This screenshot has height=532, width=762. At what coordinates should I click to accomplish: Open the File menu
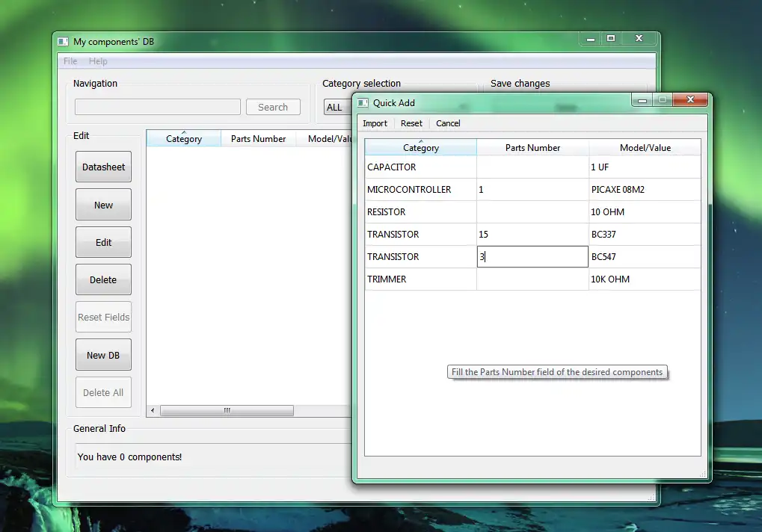(70, 61)
